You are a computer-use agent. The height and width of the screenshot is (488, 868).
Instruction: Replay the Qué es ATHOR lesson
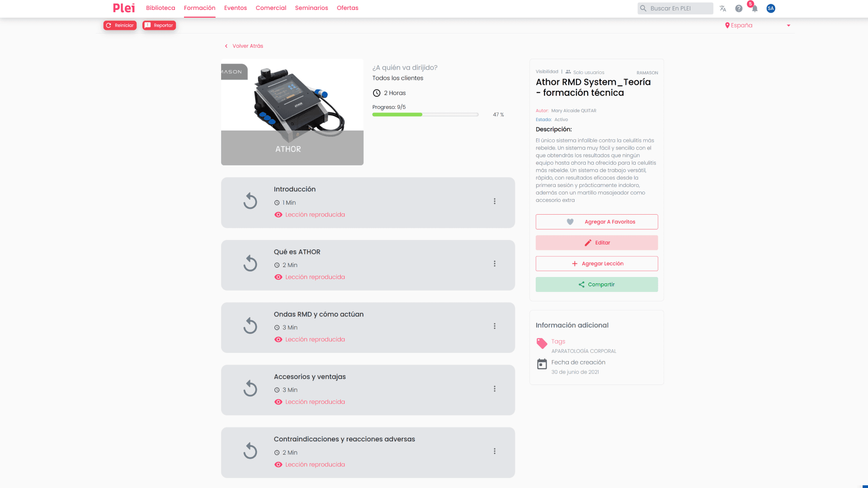point(250,263)
